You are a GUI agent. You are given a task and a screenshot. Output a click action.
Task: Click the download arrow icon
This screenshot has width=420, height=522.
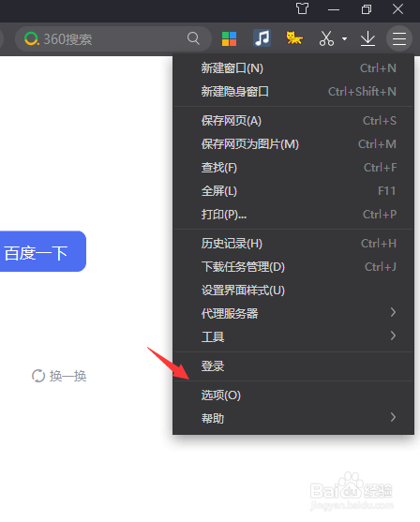tap(367, 38)
